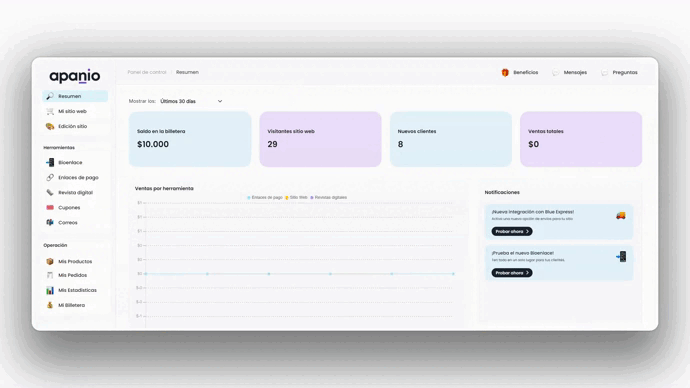Click Probar ahora for Blue Express

coord(512,231)
